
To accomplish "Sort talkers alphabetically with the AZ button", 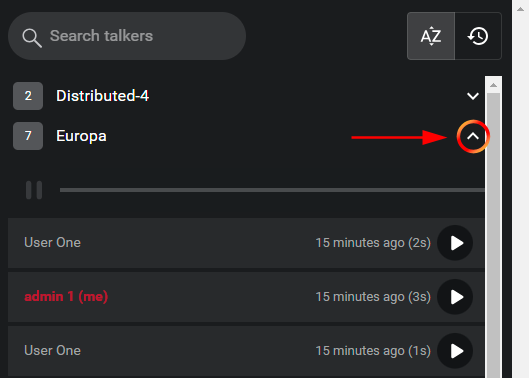I will click(x=431, y=36).
